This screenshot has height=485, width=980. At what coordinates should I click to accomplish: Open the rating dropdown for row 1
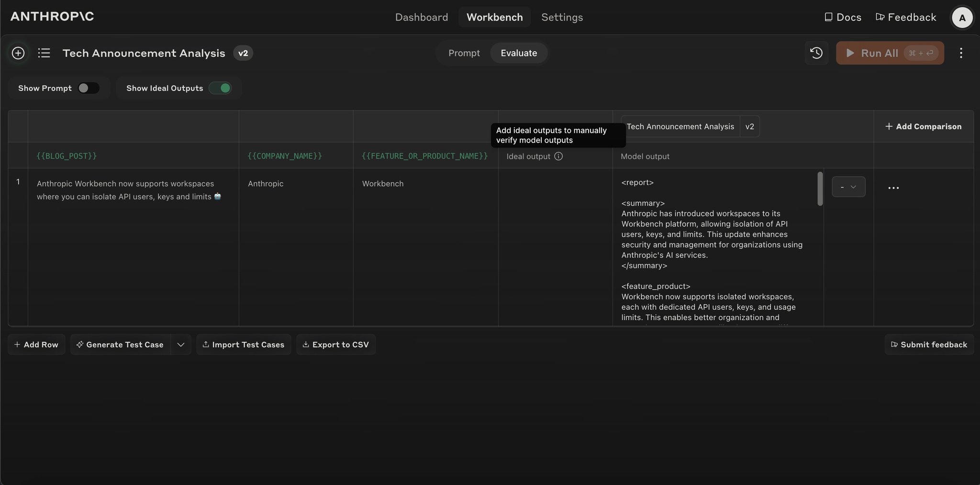tap(848, 187)
